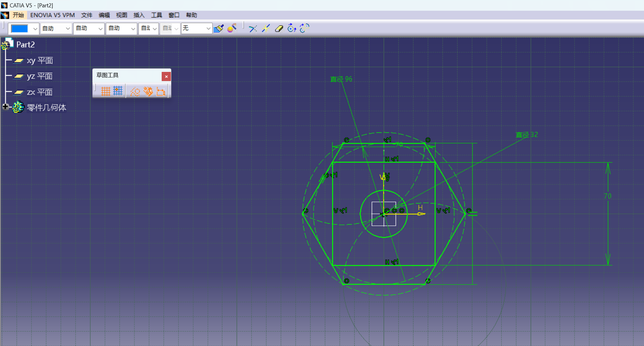The width and height of the screenshot is (644, 346).
Task: Click the Complement arc tool icon
Action: (x=304, y=28)
